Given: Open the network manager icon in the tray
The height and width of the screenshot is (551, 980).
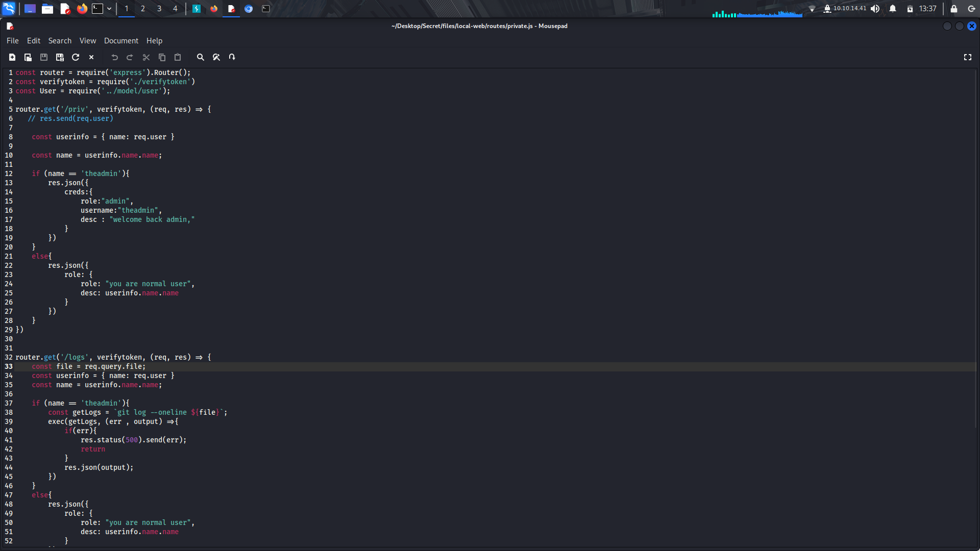Looking at the screenshot, I should [x=812, y=9].
